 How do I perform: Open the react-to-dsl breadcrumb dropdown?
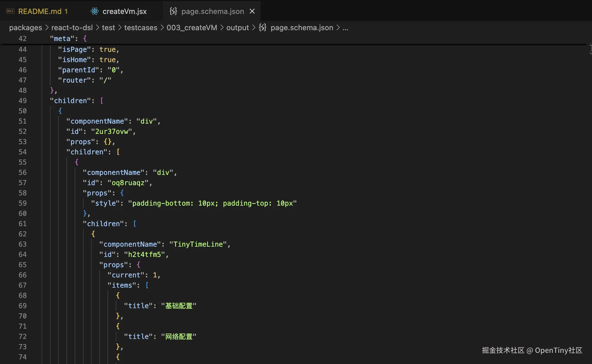coord(72,28)
